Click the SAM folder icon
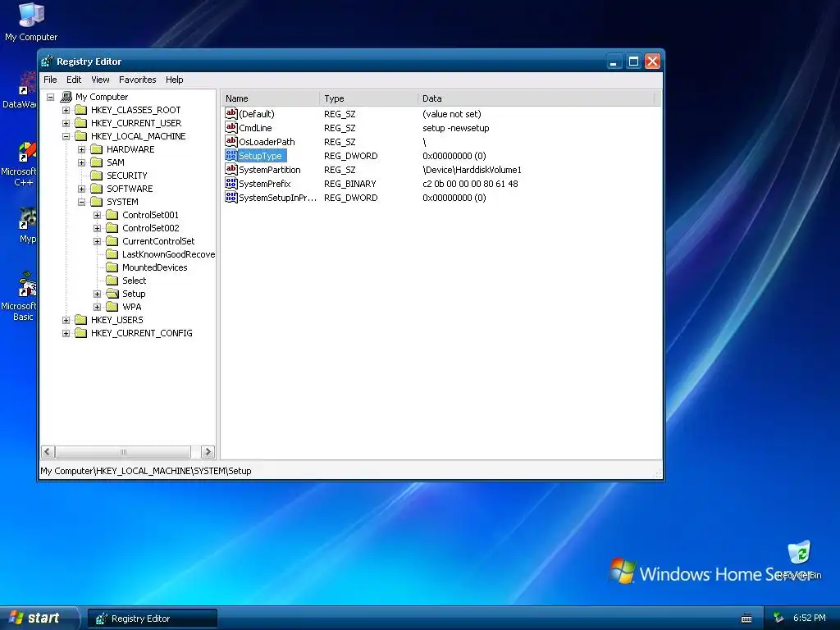Viewport: 840px width, 630px height. [x=97, y=162]
